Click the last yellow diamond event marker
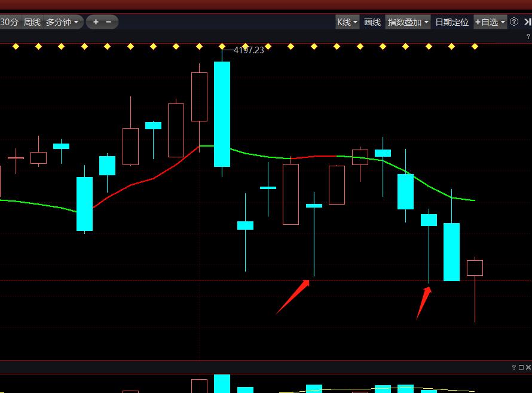 click(x=475, y=46)
